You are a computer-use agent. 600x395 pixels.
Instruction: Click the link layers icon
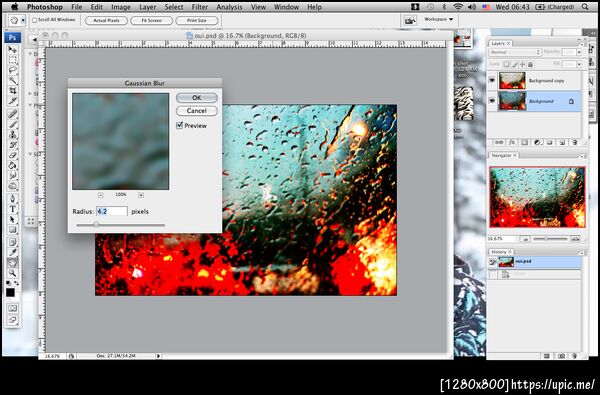[x=499, y=142]
